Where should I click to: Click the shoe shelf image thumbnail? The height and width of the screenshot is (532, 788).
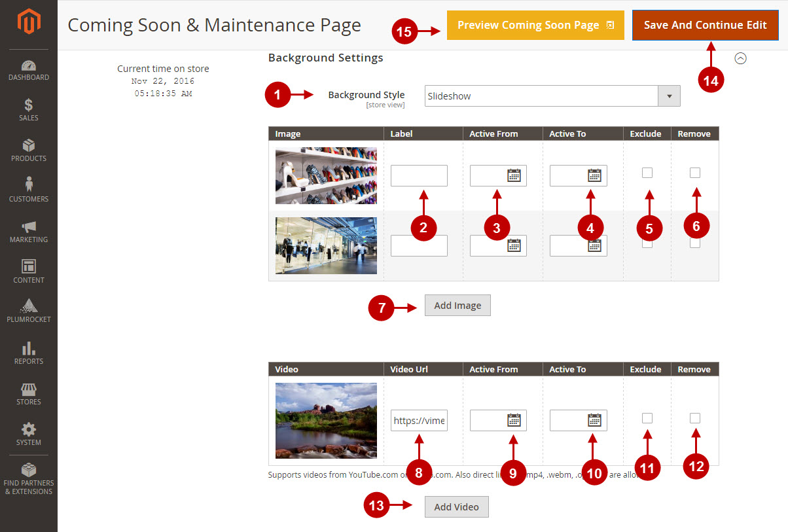coord(326,175)
